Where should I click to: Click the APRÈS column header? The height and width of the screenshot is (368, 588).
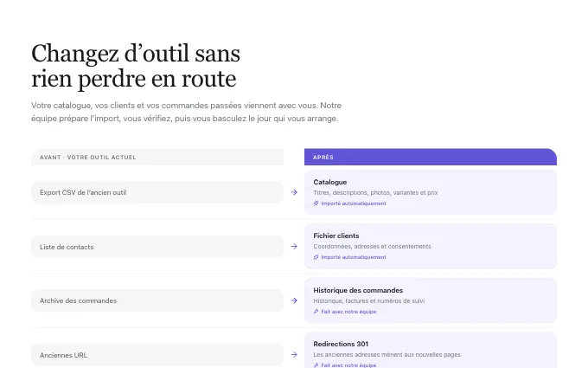pos(431,157)
